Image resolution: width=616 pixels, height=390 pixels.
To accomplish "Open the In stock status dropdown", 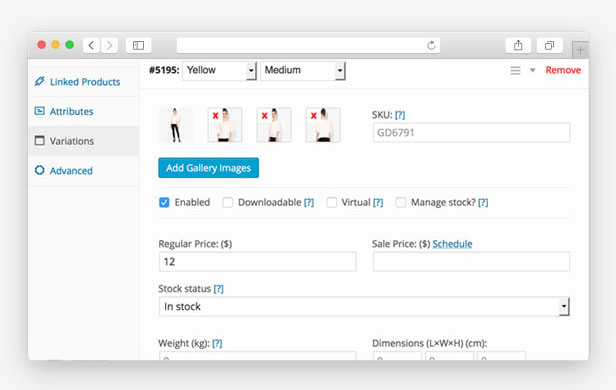I will tap(364, 306).
